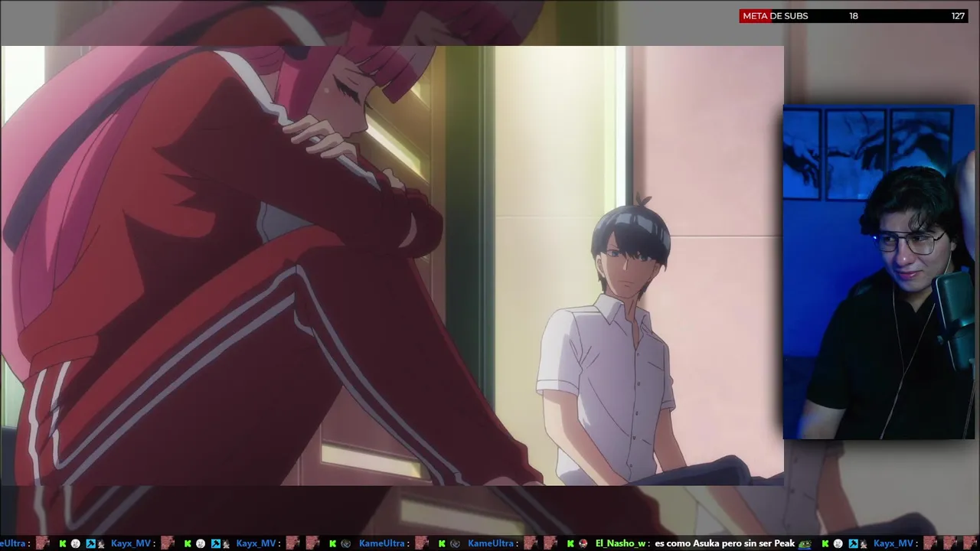
Task: Click the frog emote after 'Peak'
Action: click(x=805, y=543)
